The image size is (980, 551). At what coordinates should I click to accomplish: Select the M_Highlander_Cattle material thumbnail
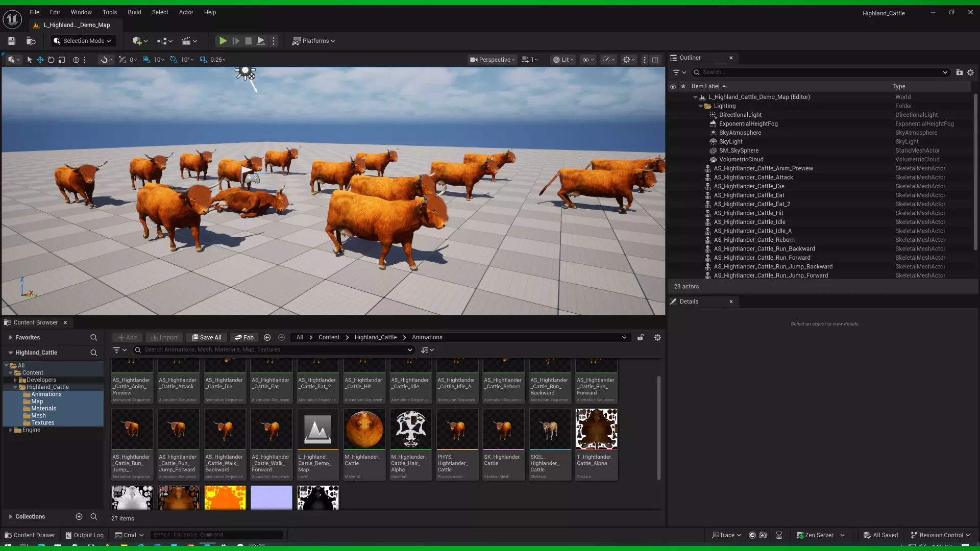pos(364,430)
